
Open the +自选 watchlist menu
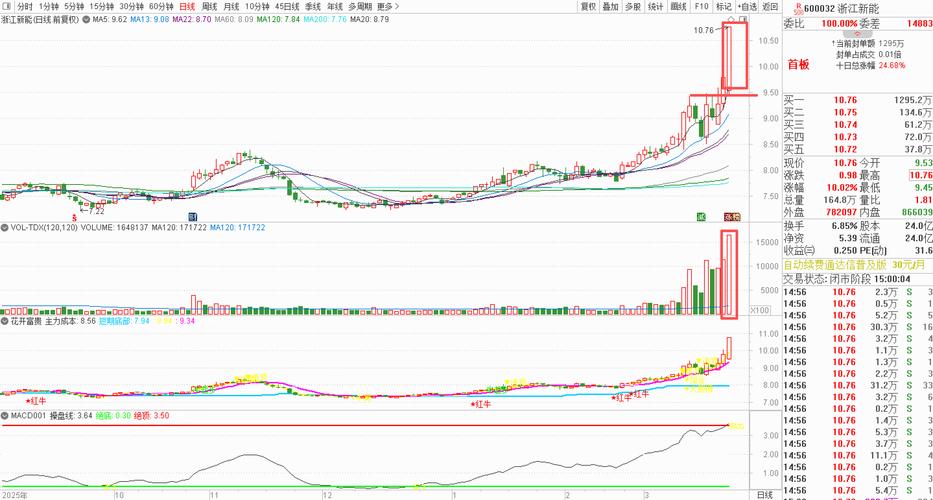coord(744,6)
